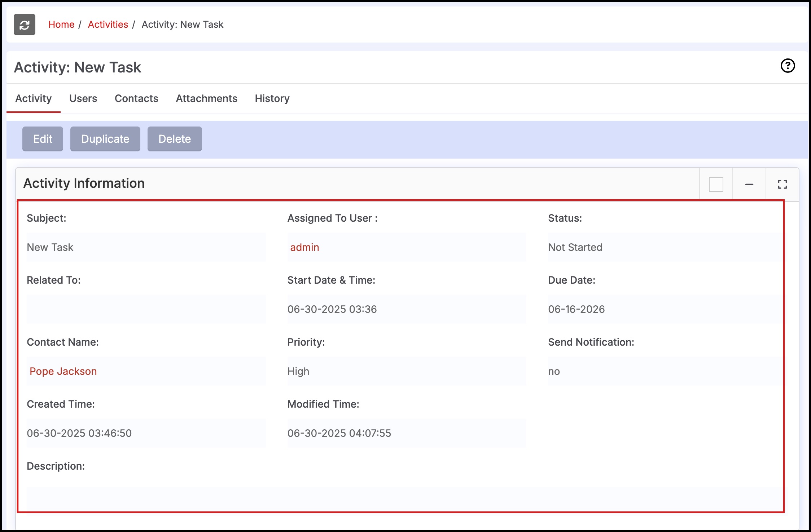Image resolution: width=811 pixels, height=532 pixels.
Task: Open the Pope Jackson contact link
Action: click(x=63, y=371)
